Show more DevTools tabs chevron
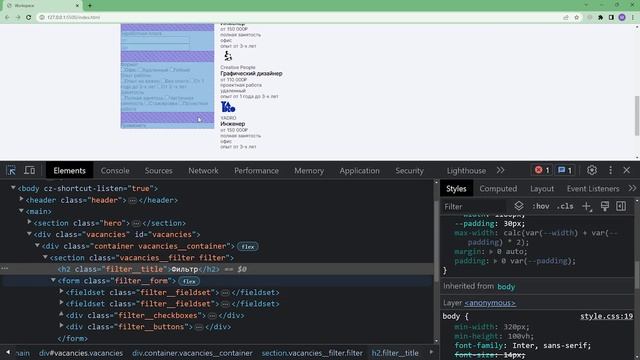640x360 pixels. click(500, 170)
